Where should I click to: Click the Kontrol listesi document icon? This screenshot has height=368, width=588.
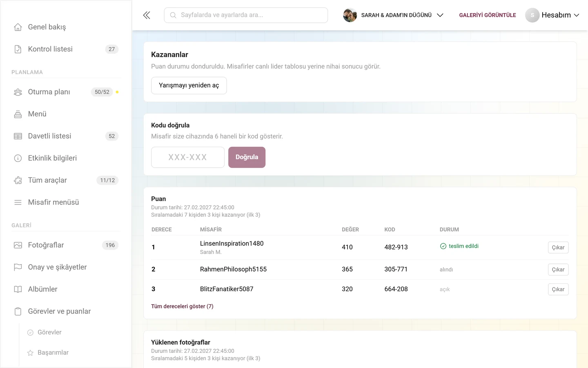point(18,49)
